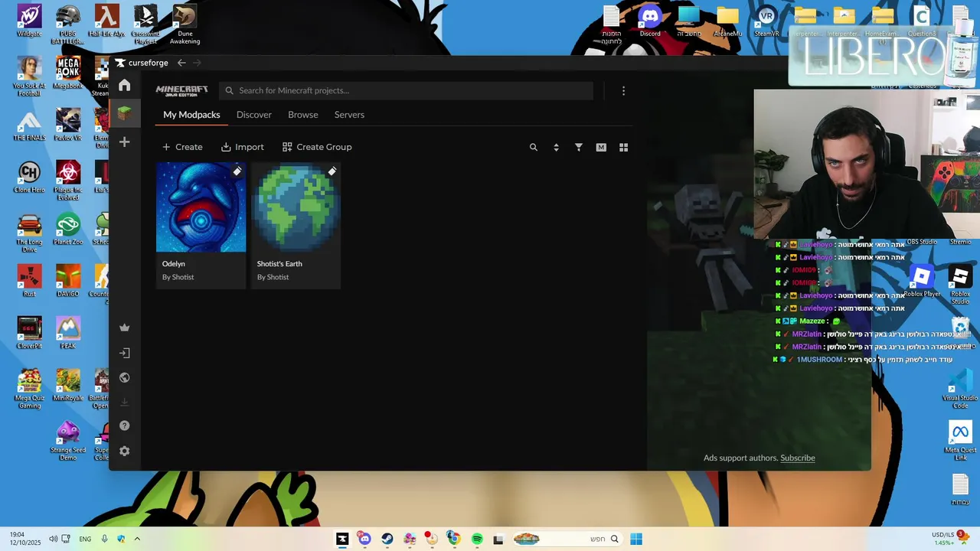Screen dimensions: 980x551
Task: Click the Create Group button
Action: (x=317, y=147)
